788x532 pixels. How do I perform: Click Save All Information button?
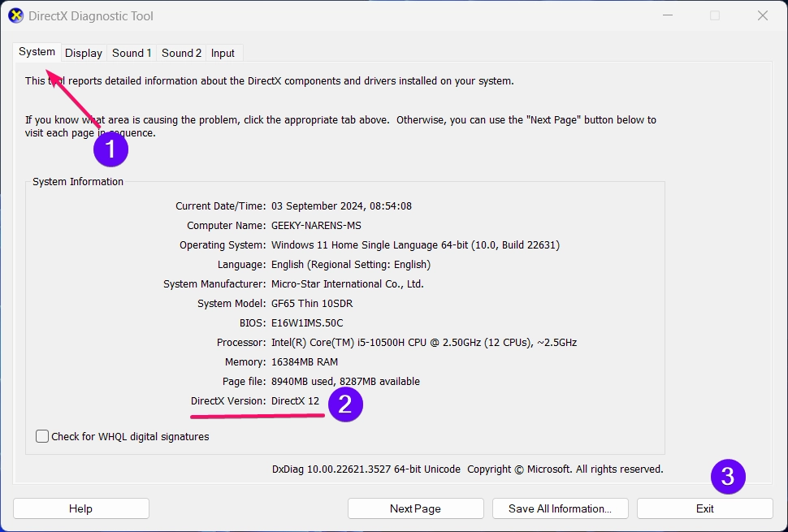click(x=561, y=508)
